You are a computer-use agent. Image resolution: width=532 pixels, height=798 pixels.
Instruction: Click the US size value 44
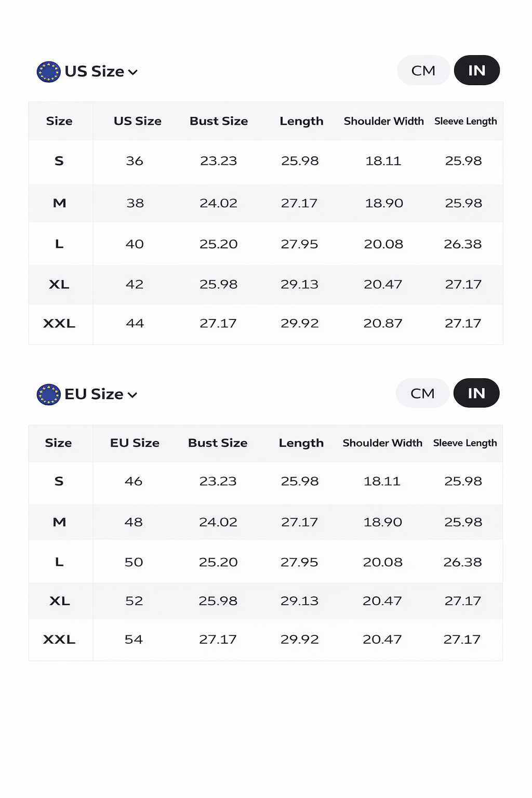135,323
